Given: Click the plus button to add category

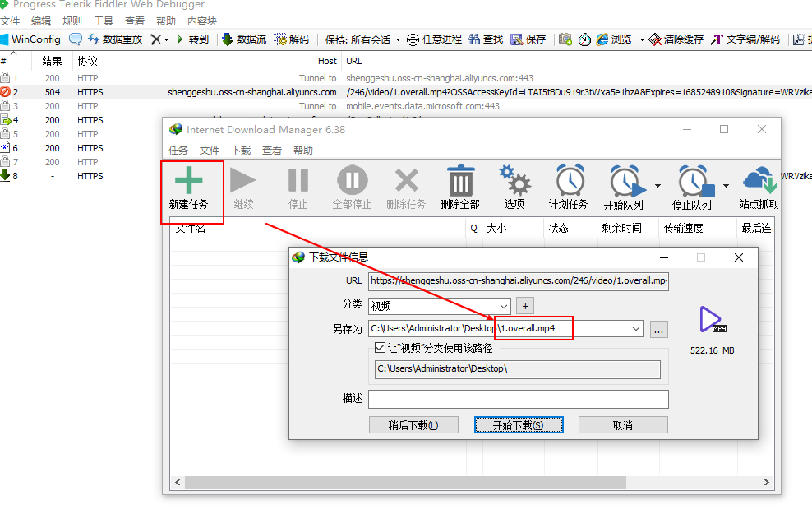Looking at the screenshot, I should (525, 306).
